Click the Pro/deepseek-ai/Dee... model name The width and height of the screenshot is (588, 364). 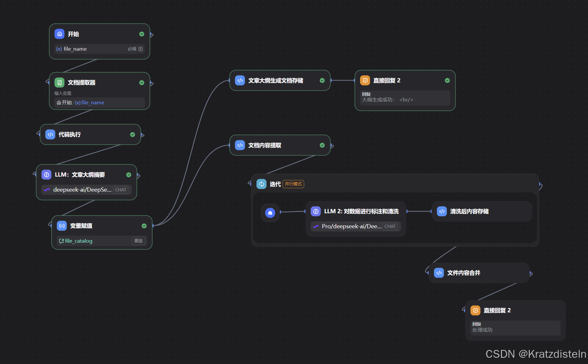pyautogui.click(x=352, y=226)
